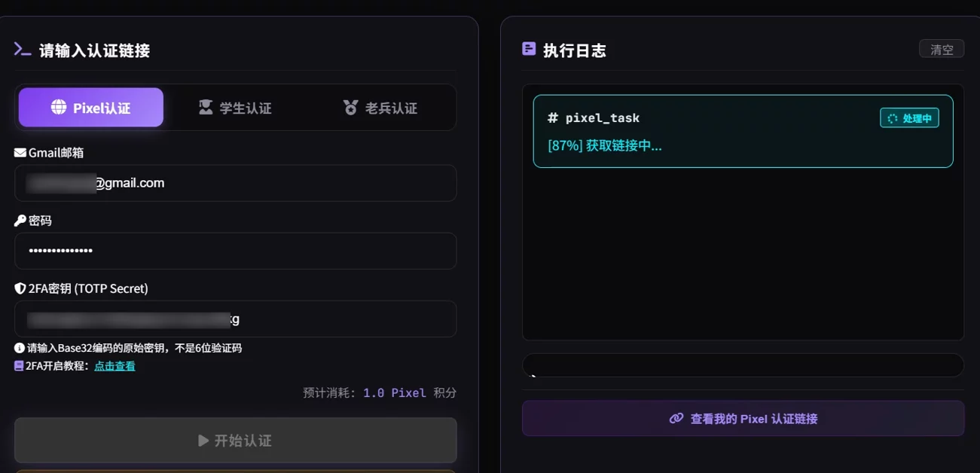
Task: Click the execution log icon
Action: pyautogui.click(x=529, y=49)
